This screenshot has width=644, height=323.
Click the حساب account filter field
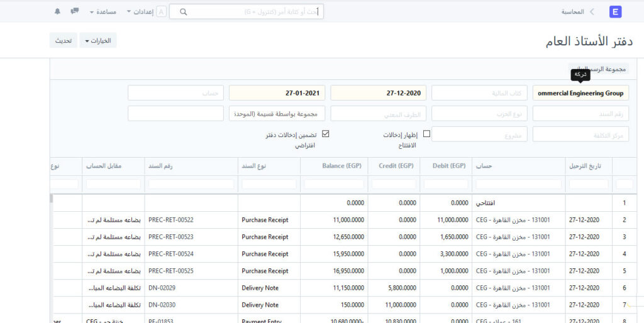(x=176, y=93)
